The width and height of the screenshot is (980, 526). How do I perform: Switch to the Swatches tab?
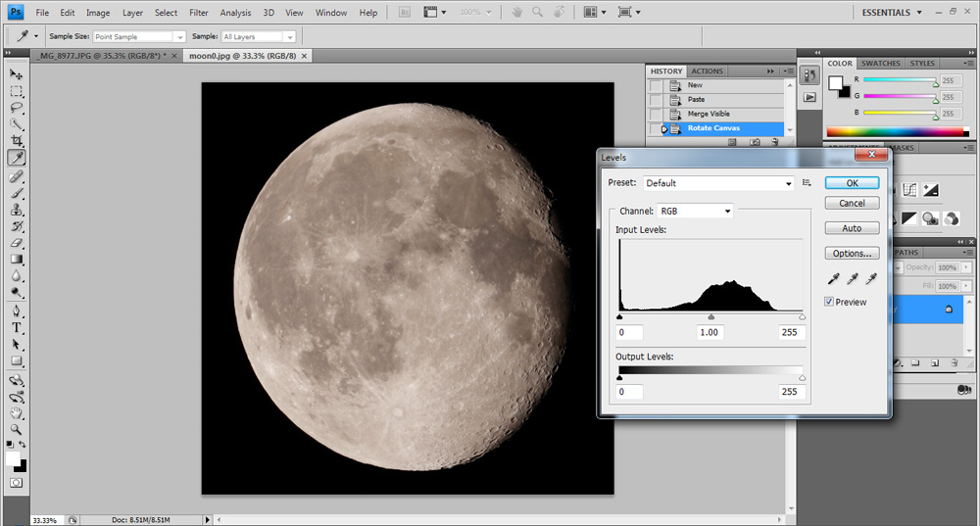[x=881, y=64]
